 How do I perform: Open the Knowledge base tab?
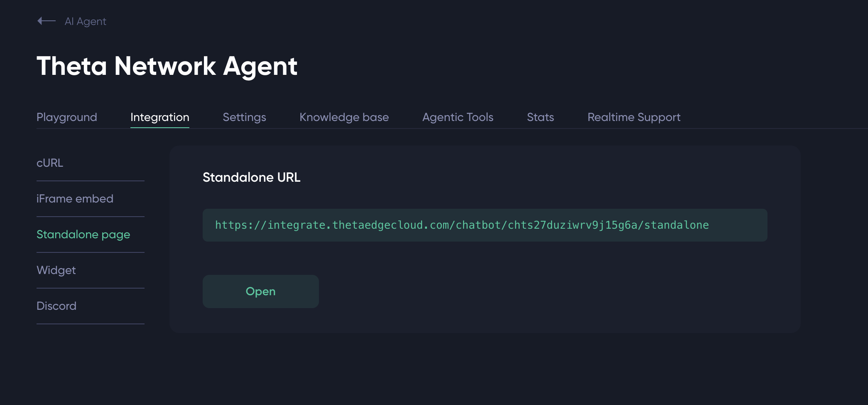(344, 117)
